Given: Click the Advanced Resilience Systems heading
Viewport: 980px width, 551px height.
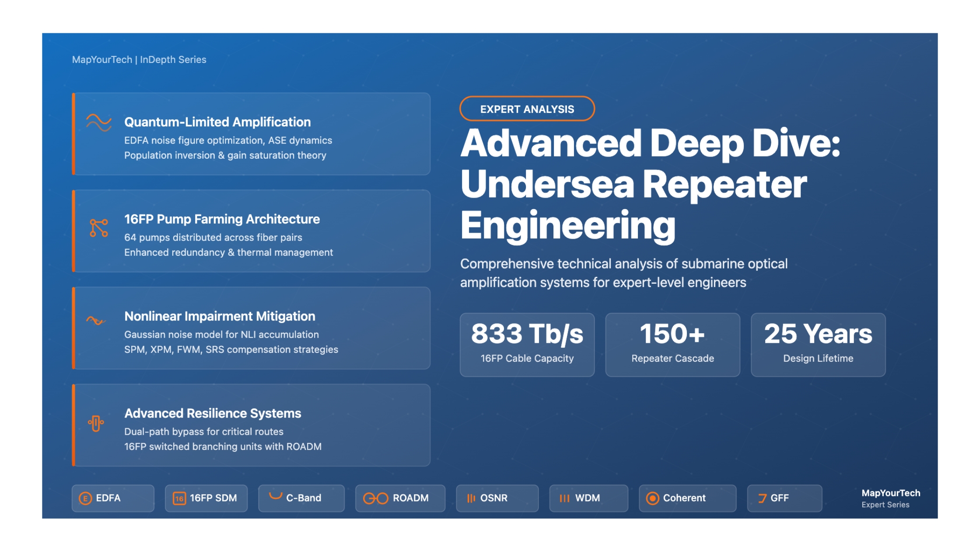Looking at the screenshot, I should [x=213, y=413].
